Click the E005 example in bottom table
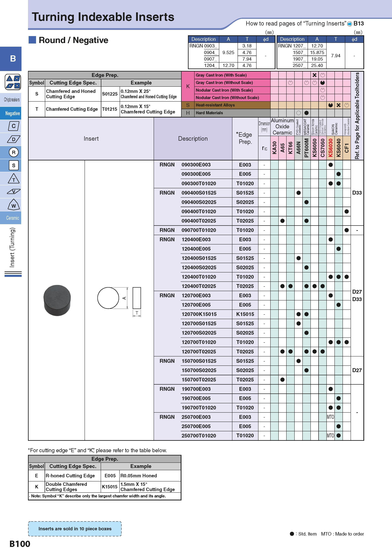The image size is (392, 555). (x=110, y=475)
